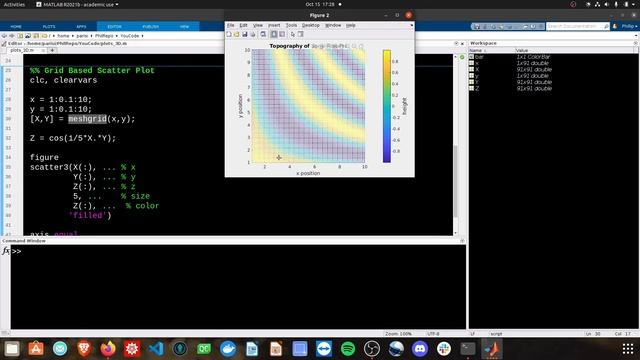Open Files app from dock
Image resolution: width=640 pixels, height=360 pixels.
click(12, 349)
